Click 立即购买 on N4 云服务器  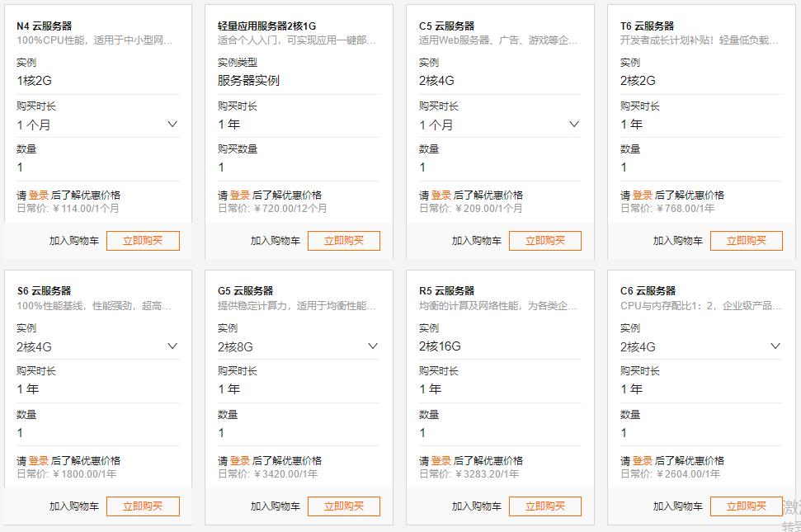tap(143, 240)
